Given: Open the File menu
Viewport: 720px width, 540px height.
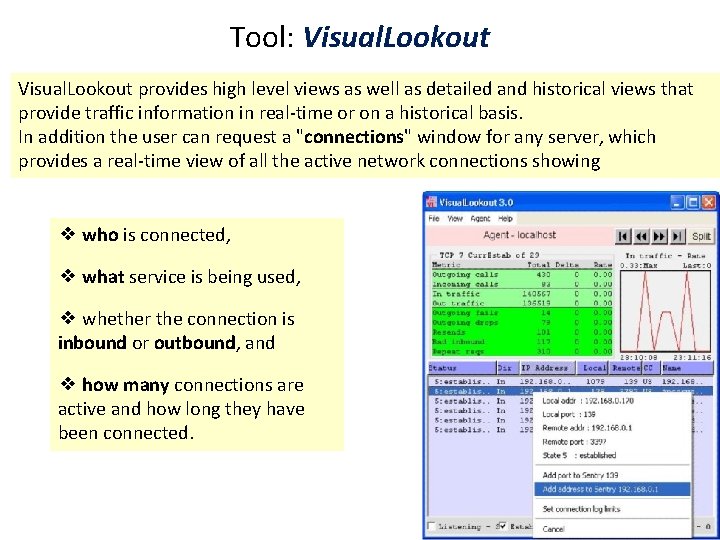Looking at the screenshot, I should (x=433, y=219).
